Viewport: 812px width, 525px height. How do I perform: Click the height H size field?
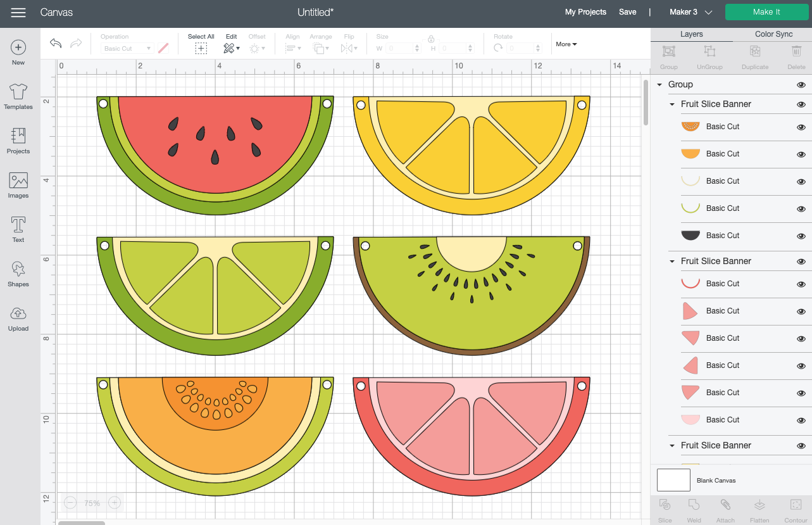[x=458, y=48]
